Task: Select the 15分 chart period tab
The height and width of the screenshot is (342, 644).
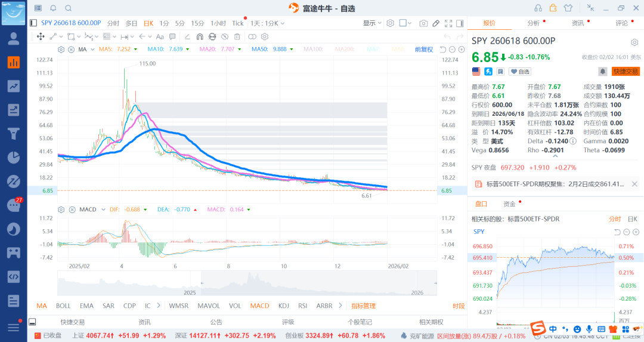Action: click(197, 23)
